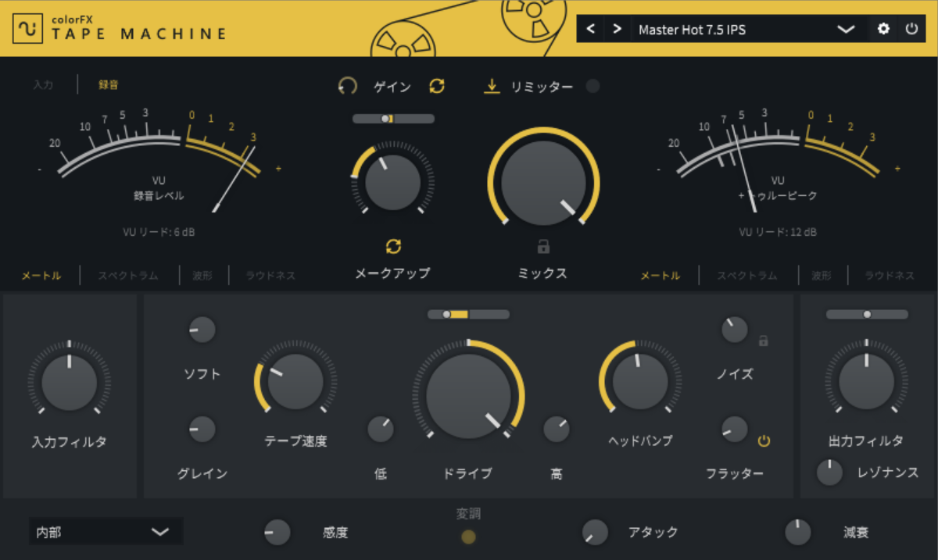Click the ノイズ knob

[x=734, y=330]
